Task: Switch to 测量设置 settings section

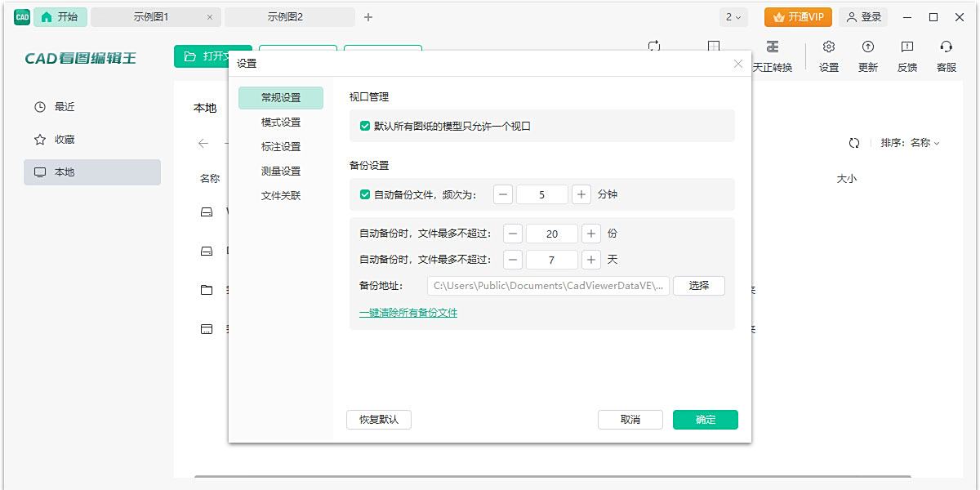Action: [x=281, y=171]
